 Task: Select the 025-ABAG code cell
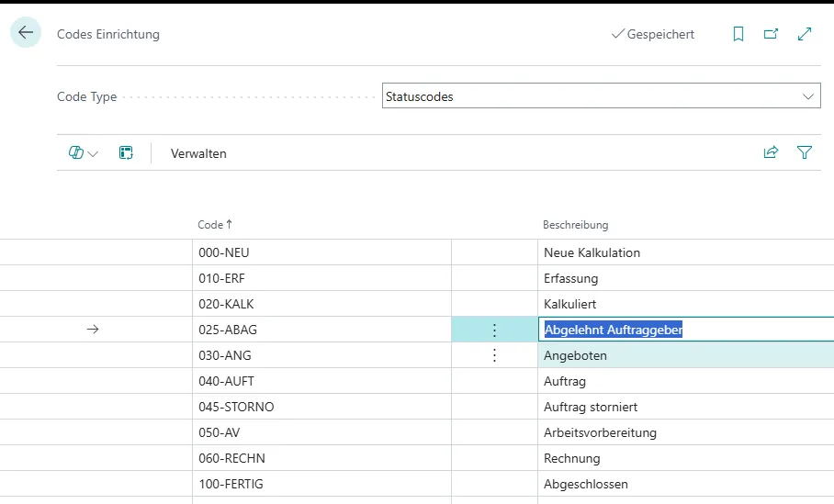321,330
